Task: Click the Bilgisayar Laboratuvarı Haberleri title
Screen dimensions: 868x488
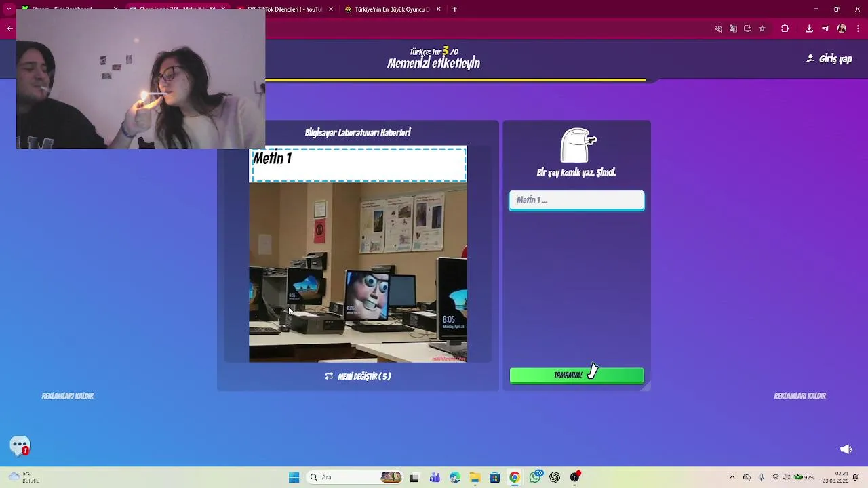Action: (x=357, y=133)
